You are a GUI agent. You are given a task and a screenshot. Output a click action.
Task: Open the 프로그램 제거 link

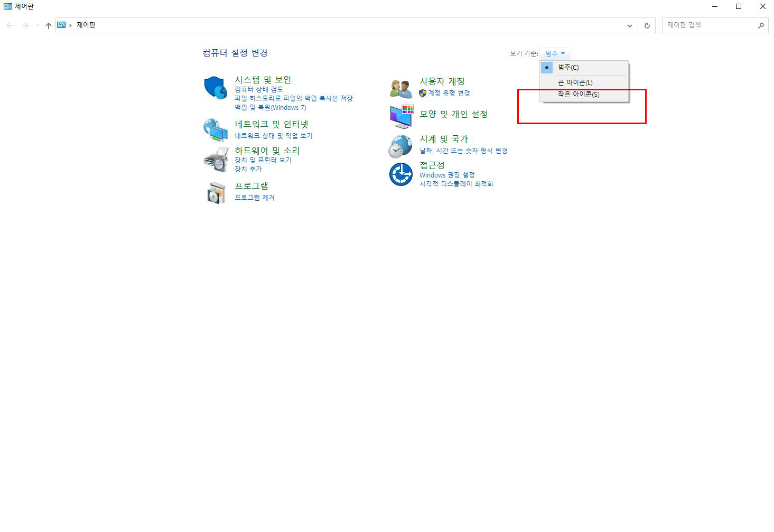point(254,198)
